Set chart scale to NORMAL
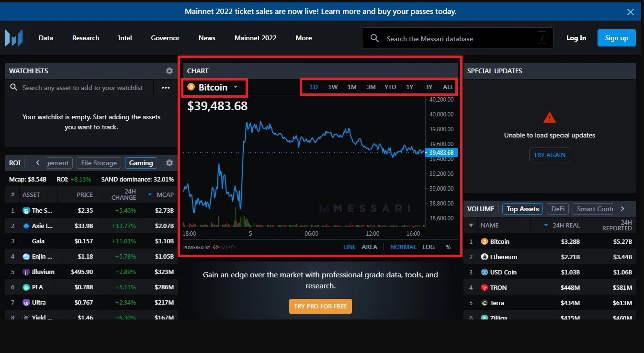644x353 pixels. point(403,247)
